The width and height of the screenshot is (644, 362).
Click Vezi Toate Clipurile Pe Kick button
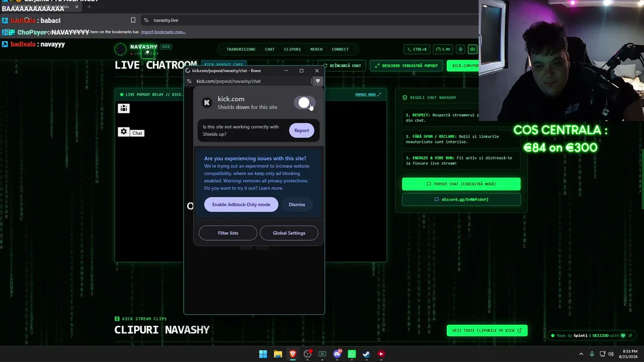click(x=487, y=330)
